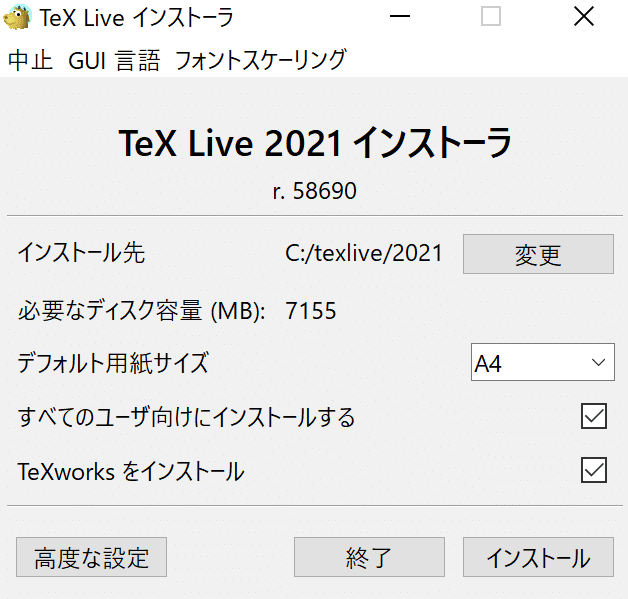The image size is (628, 599).
Task: Click the インストール先 label
Action: pyautogui.click(x=81, y=253)
